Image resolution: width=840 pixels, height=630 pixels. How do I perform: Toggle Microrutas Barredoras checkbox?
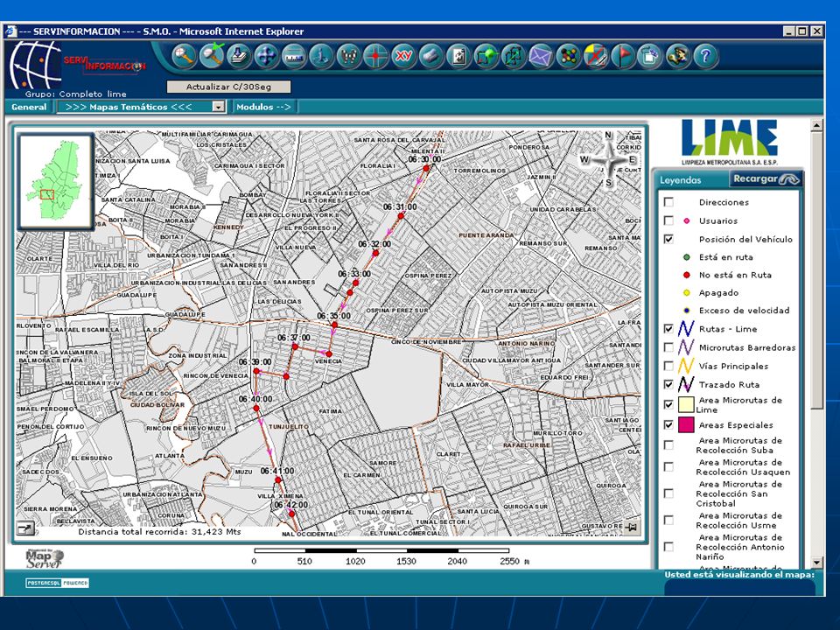pos(668,347)
